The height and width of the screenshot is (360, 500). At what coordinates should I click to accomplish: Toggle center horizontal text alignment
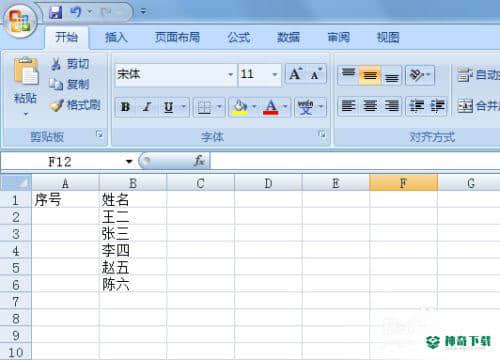tap(370, 106)
